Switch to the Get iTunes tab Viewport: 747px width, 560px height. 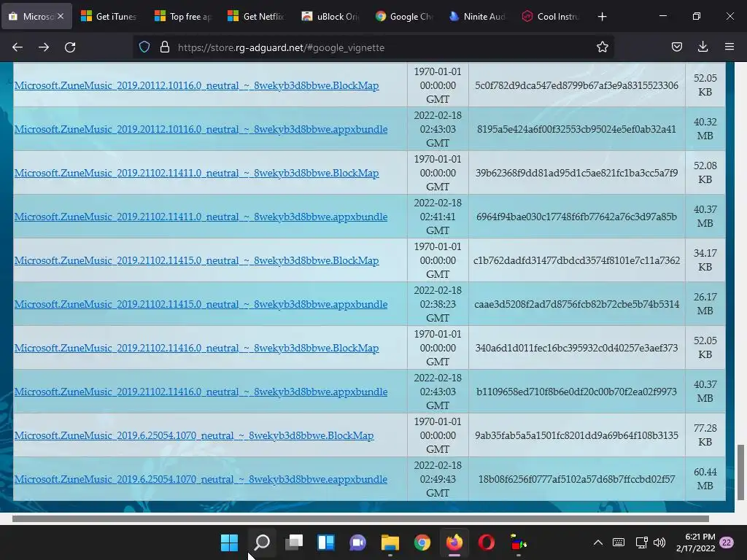coord(109,17)
